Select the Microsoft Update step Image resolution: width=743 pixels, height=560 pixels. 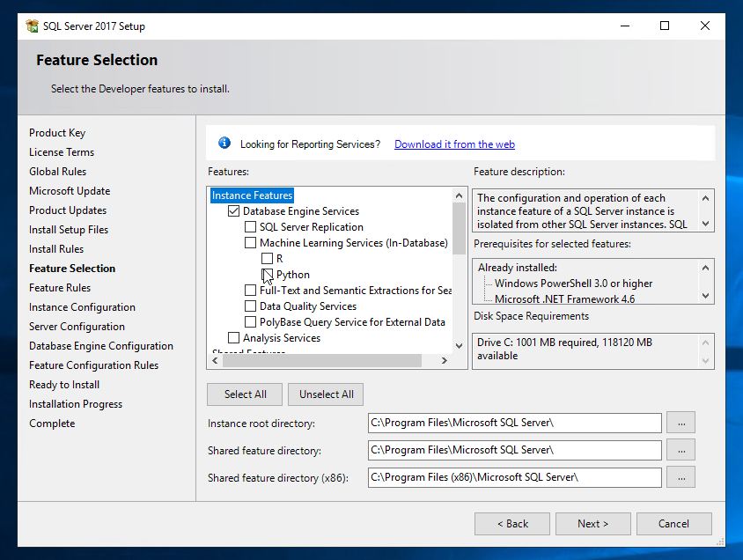(x=70, y=191)
